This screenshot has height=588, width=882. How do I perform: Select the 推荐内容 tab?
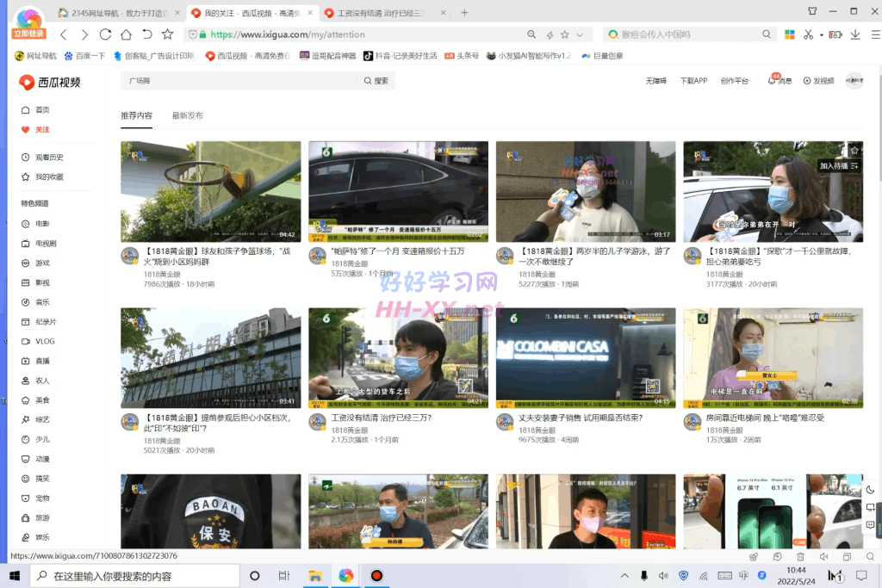[137, 115]
